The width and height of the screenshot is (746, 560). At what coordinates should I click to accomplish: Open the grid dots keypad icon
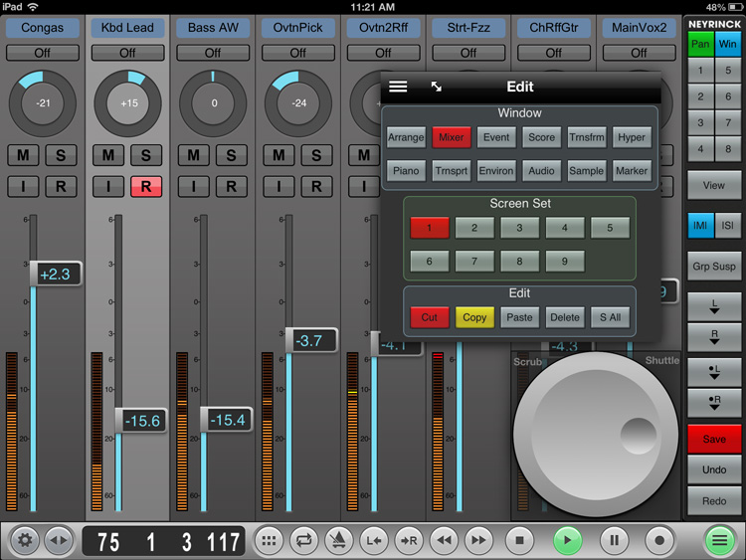[x=269, y=540]
